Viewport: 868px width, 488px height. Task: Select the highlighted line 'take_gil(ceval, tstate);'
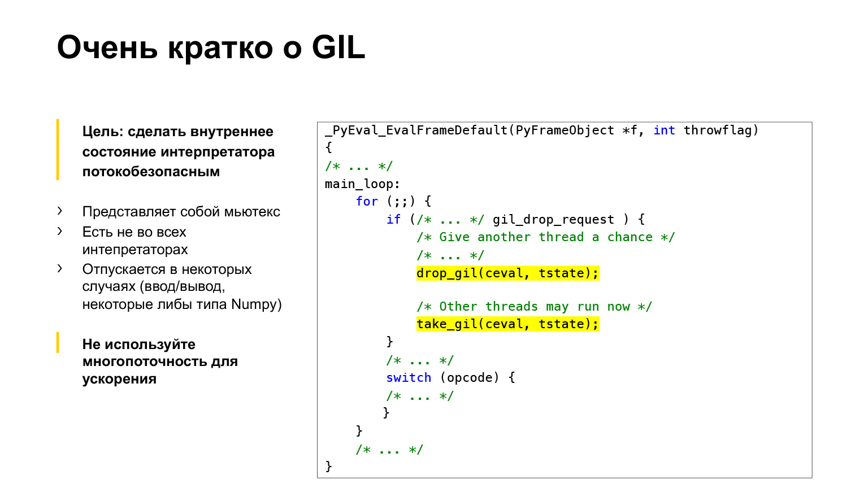coord(507,324)
